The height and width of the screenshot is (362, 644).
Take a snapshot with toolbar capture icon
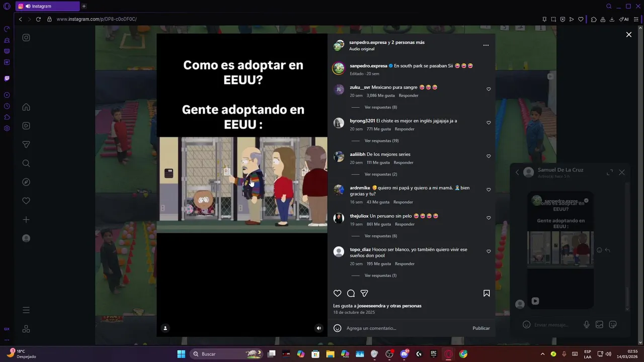coord(553,19)
